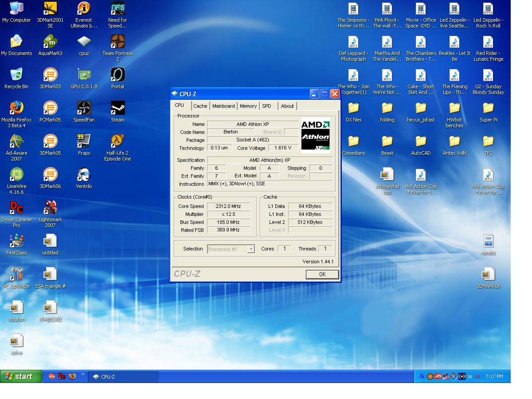Image resolution: width=532 pixels, height=399 pixels.
Task: Open the results 3dr file
Action: point(488,245)
